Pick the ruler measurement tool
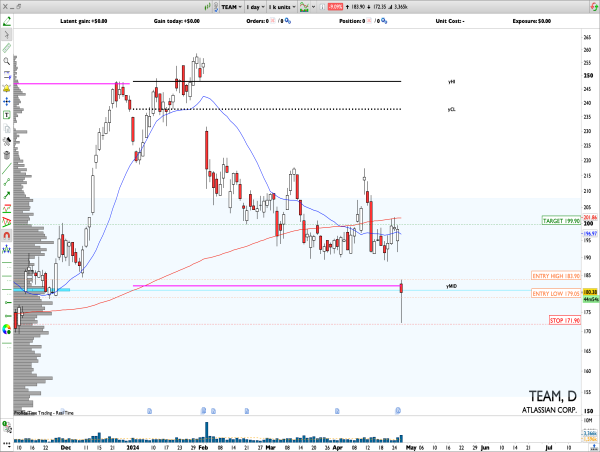The width and height of the screenshot is (600, 452). [x=7, y=48]
